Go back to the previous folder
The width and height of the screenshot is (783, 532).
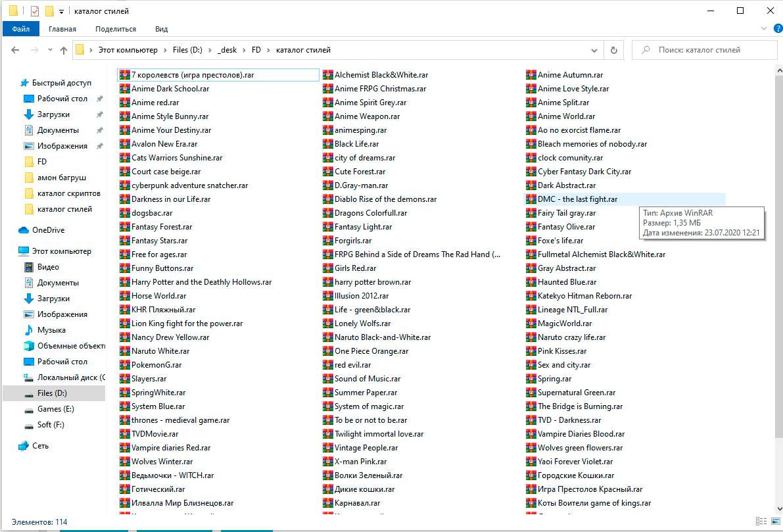(x=15, y=50)
